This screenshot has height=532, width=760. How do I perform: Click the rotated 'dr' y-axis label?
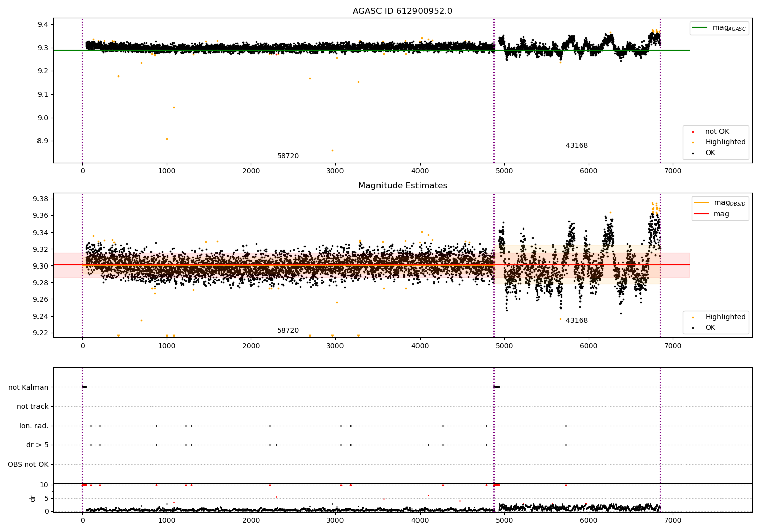pyautogui.click(x=33, y=498)
